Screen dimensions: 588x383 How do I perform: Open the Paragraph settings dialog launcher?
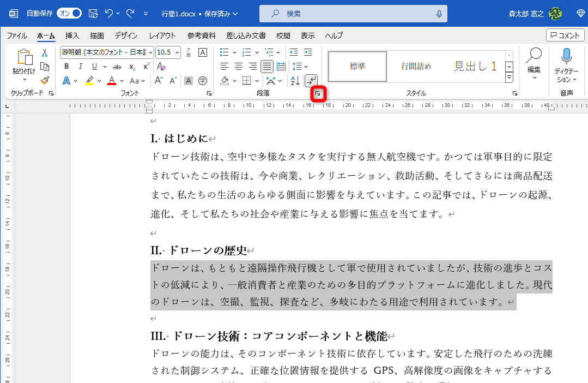point(319,93)
